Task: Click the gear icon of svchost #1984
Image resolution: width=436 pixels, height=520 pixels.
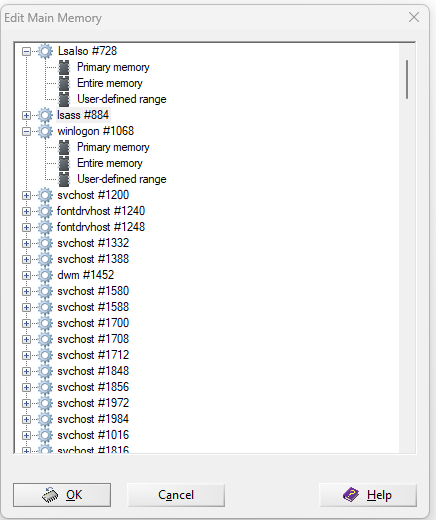Action: [x=45, y=419]
